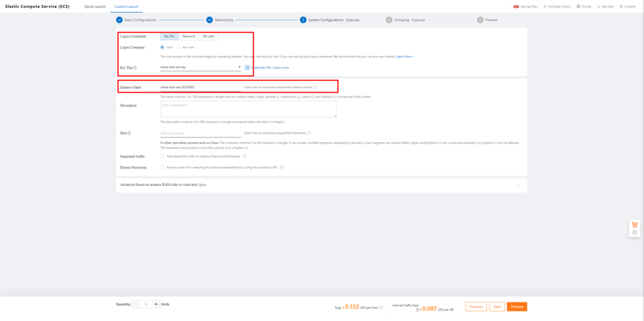Open Learn More link about ecs-user

[x=404, y=56]
